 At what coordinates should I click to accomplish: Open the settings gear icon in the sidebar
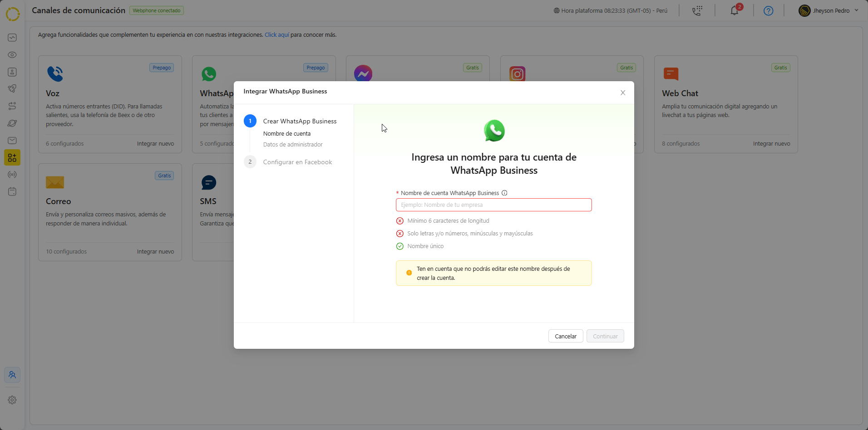pyautogui.click(x=12, y=400)
